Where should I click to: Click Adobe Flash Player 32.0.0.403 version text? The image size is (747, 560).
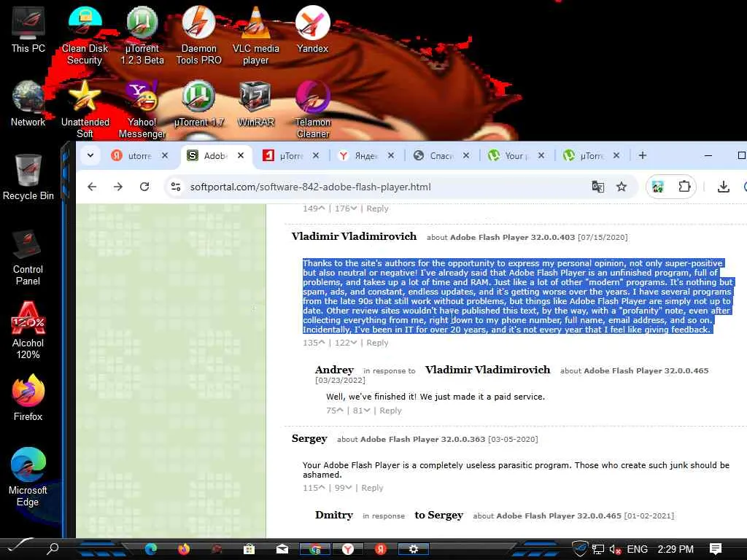click(512, 237)
